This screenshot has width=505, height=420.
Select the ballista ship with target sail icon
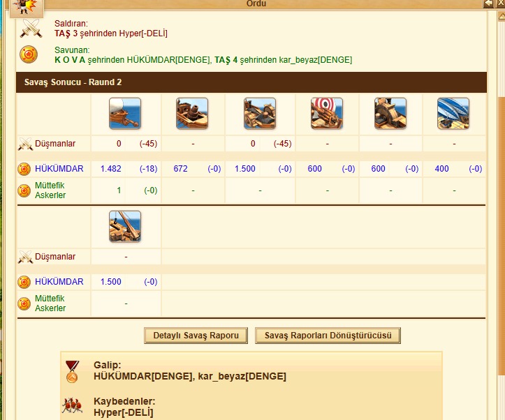[x=327, y=114]
